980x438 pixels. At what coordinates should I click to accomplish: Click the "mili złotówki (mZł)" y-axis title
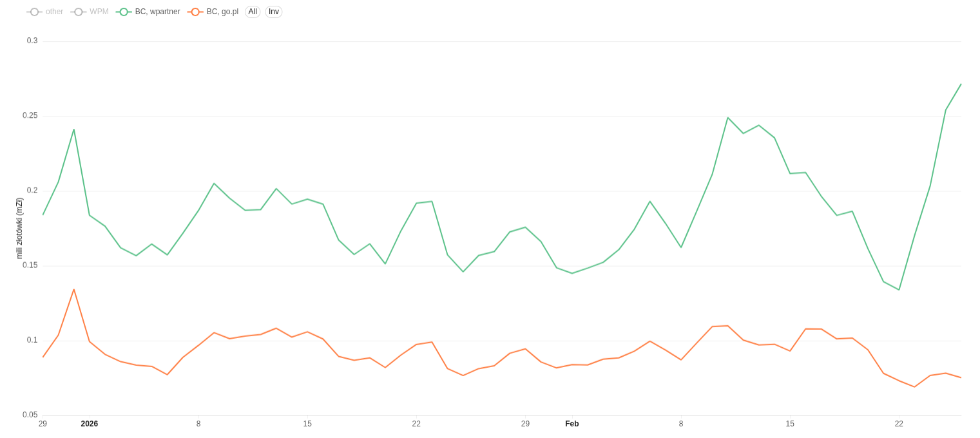(19, 228)
